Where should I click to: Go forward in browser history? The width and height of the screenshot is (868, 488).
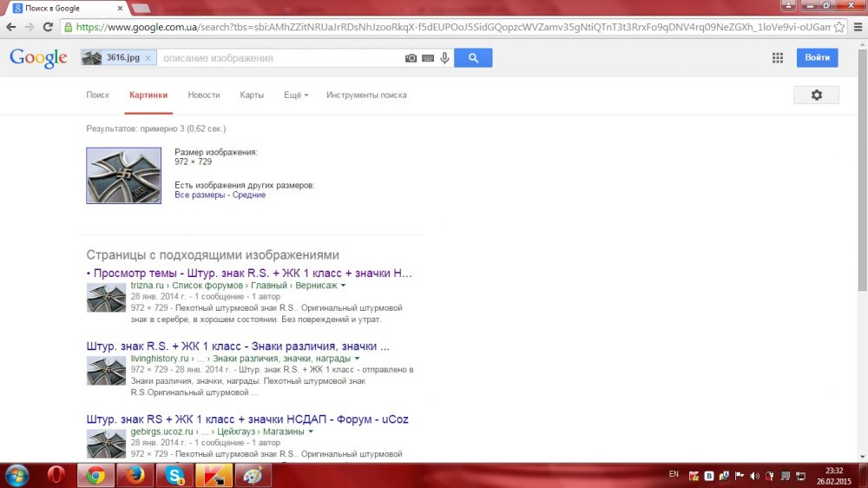[30, 27]
